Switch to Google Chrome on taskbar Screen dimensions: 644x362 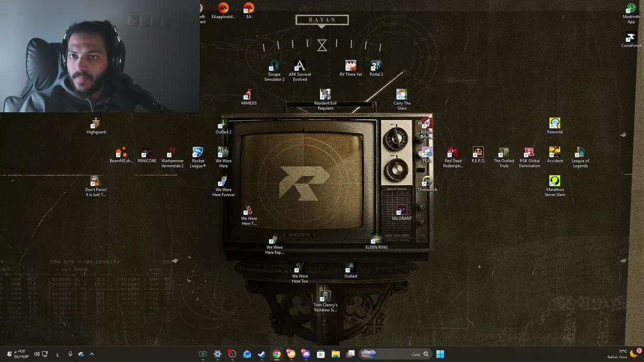pyautogui.click(x=277, y=354)
